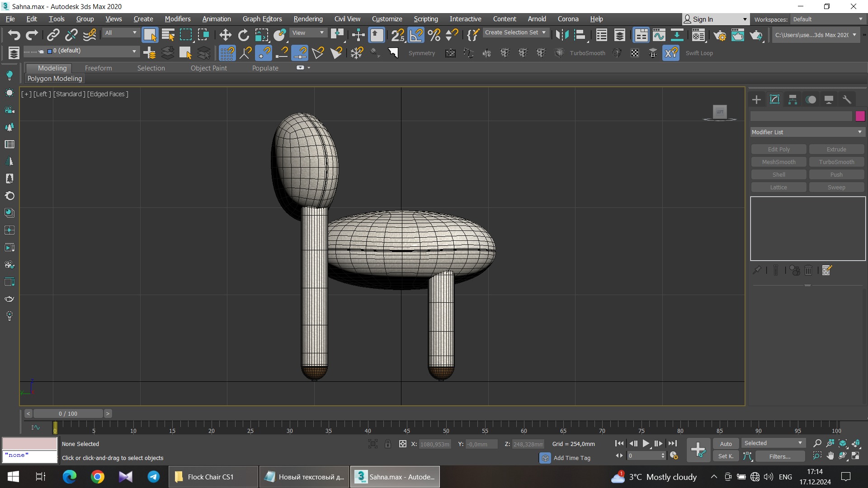Open the Corona menu

[x=568, y=19]
